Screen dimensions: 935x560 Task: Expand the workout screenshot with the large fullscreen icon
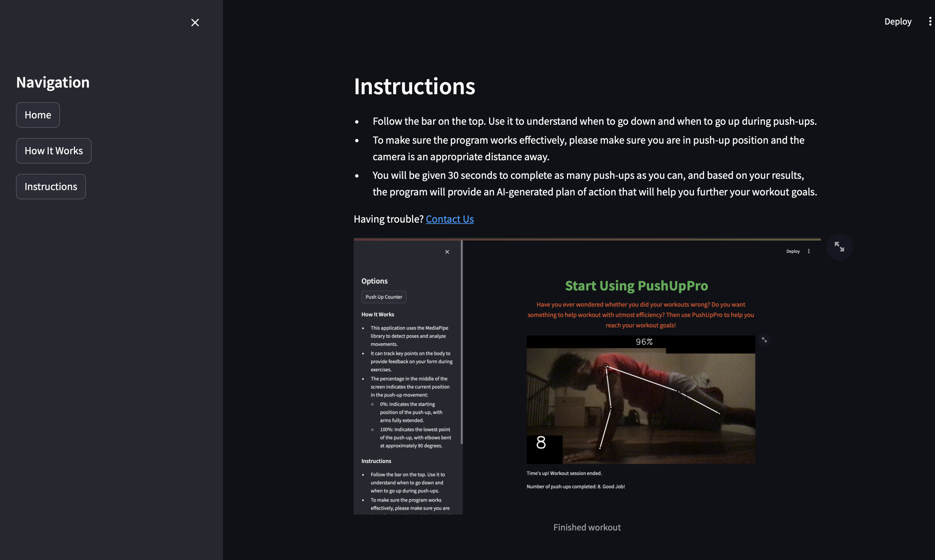(x=839, y=247)
